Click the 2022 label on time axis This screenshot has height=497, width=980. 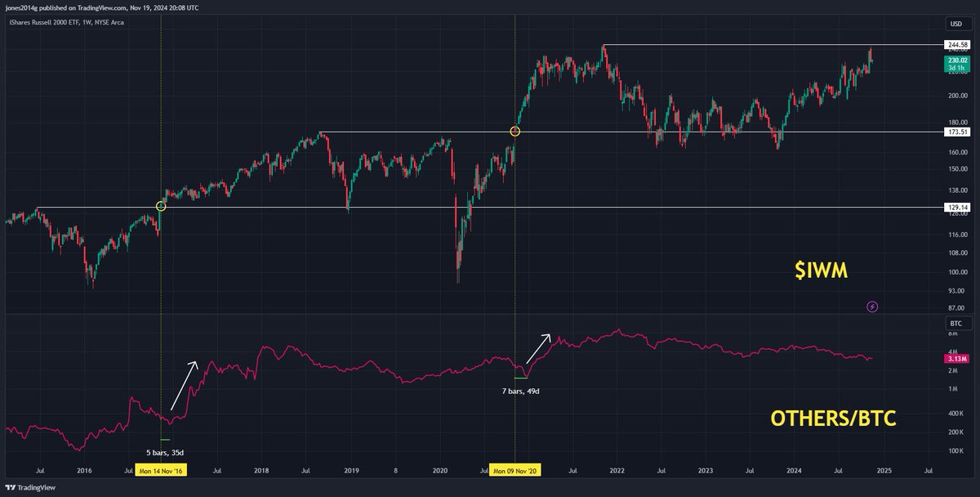(x=617, y=472)
